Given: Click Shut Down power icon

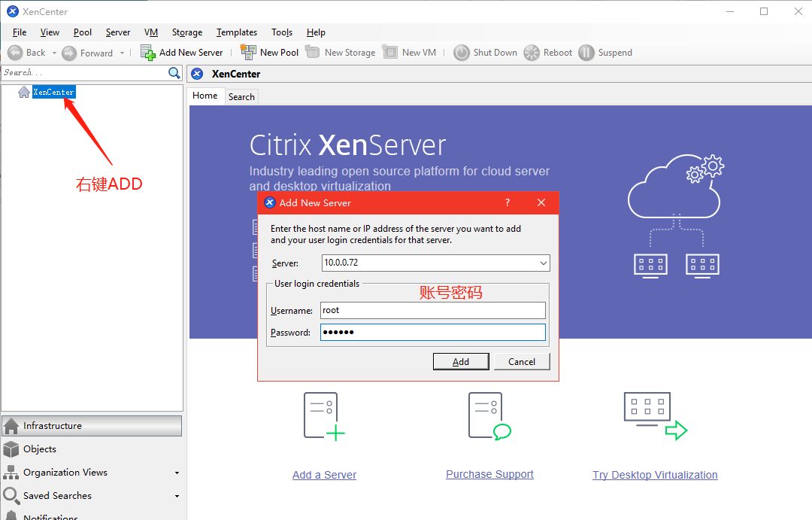Looking at the screenshot, I should click(462, 53).
